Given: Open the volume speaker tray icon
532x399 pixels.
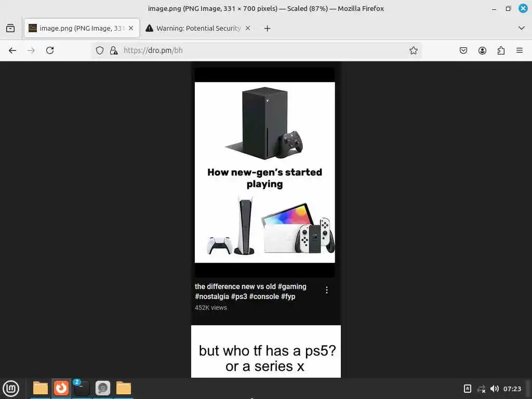Looking at the screenshot, I should coord(495,389).
